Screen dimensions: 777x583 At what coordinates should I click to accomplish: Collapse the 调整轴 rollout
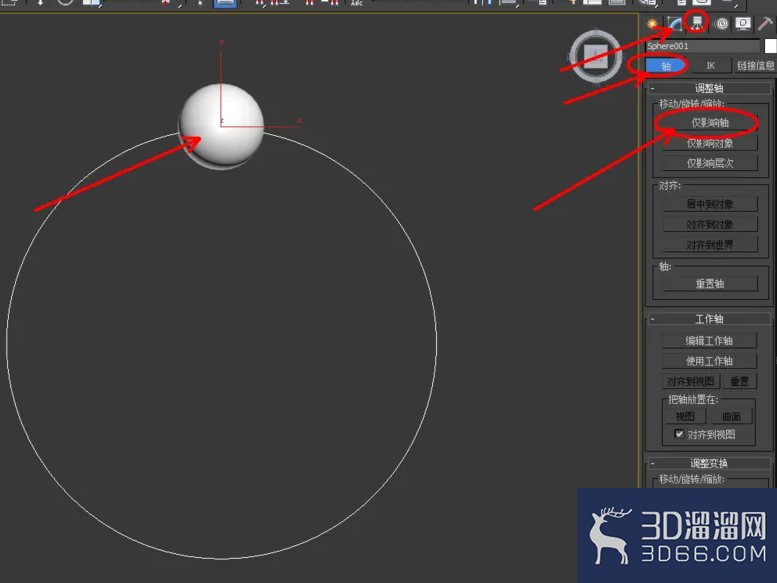[709, 88]
